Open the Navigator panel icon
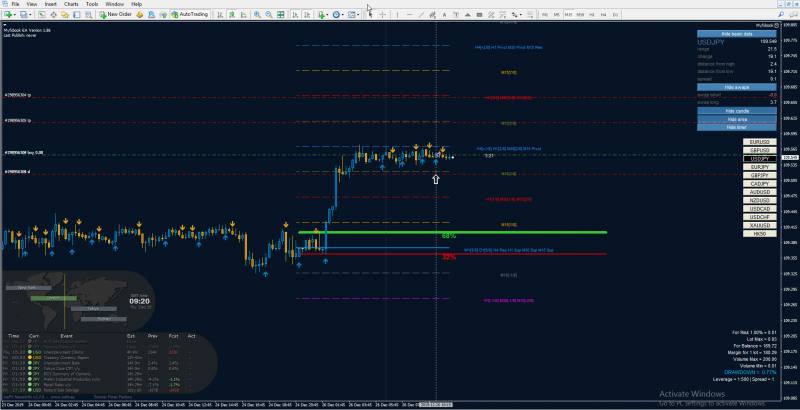800x410 pixels. click(65, 15)
